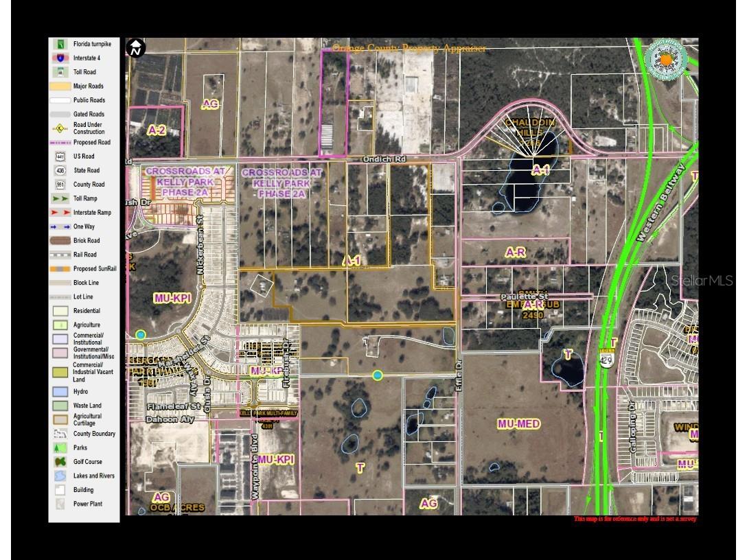Click the Residential color swatch
This screenshot has width=747, height=560.
tap(60, 311)
